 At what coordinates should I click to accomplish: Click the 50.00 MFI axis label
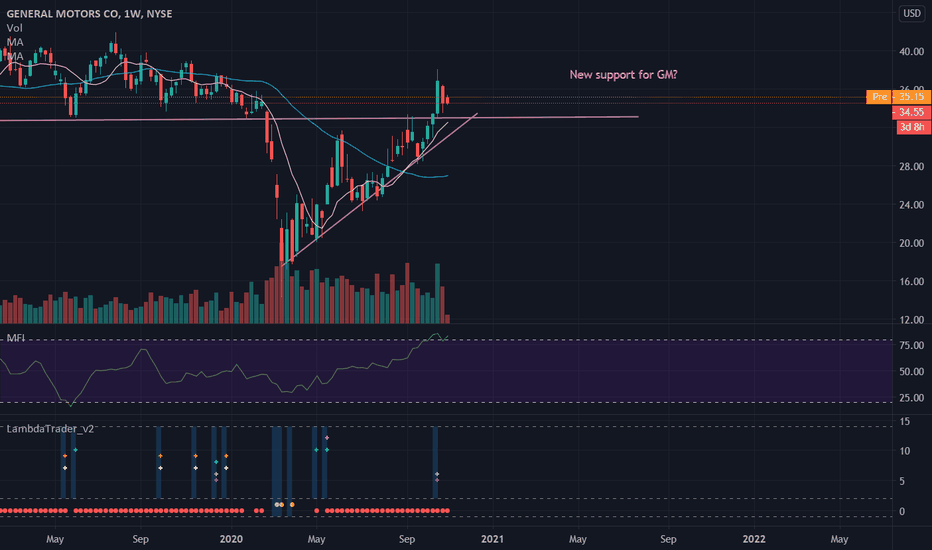click(x=911, y=372)
